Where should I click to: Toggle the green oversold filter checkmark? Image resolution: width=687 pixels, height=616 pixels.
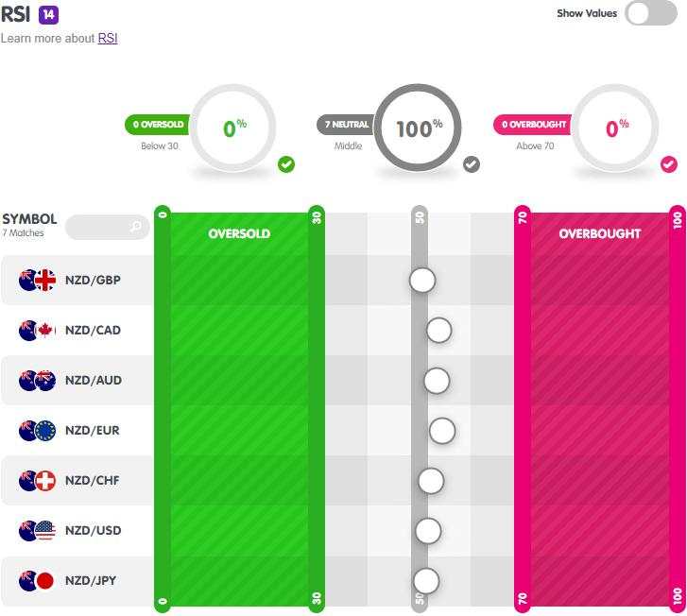(x=286, y=164)
